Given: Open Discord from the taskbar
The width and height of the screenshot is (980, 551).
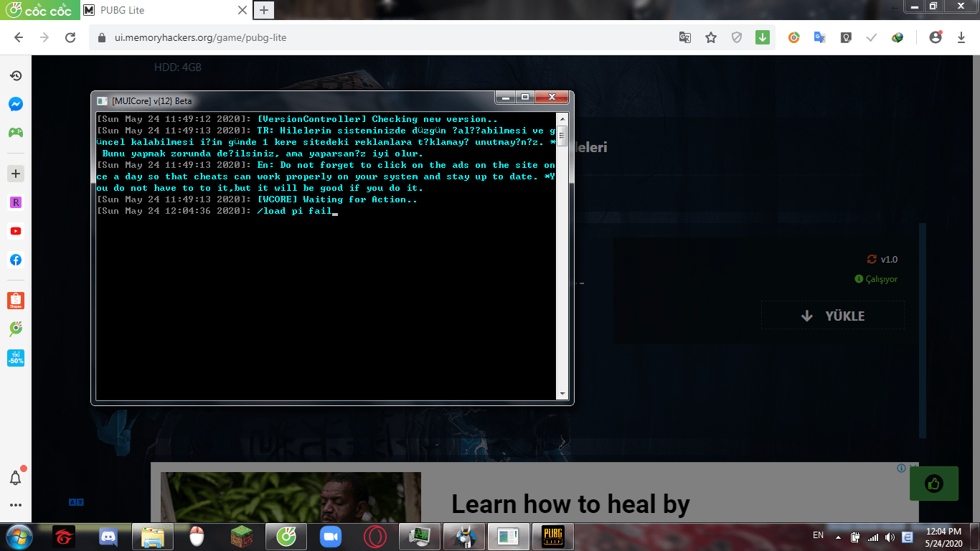Looking at the screenshot, I should coord(108,536).
